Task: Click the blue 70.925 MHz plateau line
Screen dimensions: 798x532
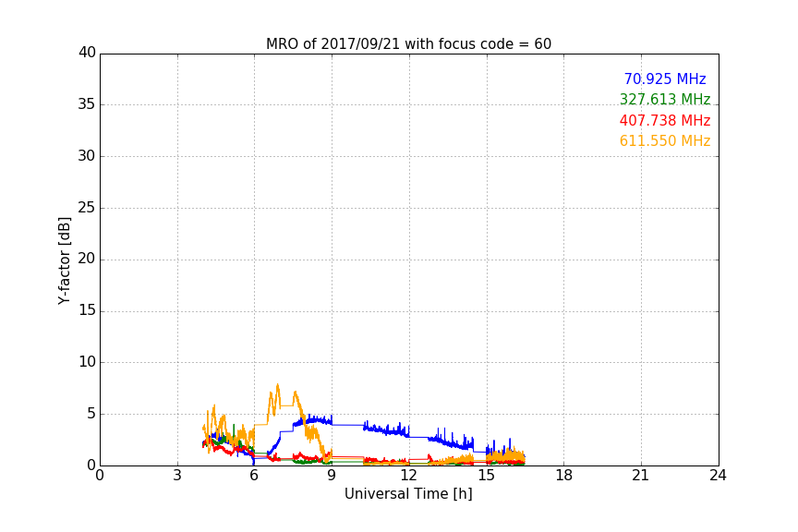Action: 347,425
